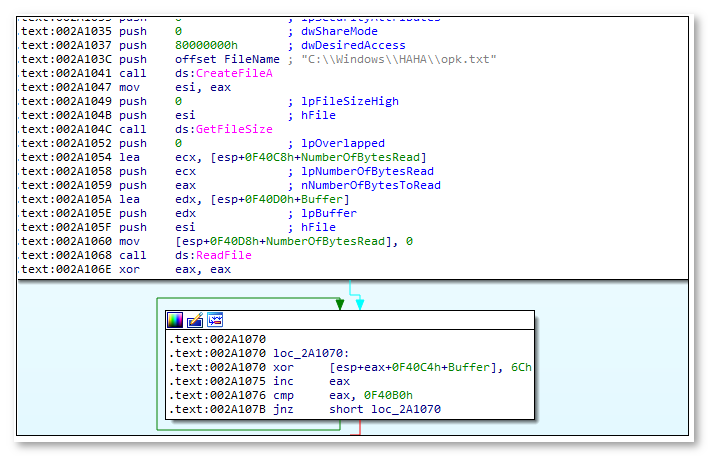Click the edit node text icon

[195, 320]
